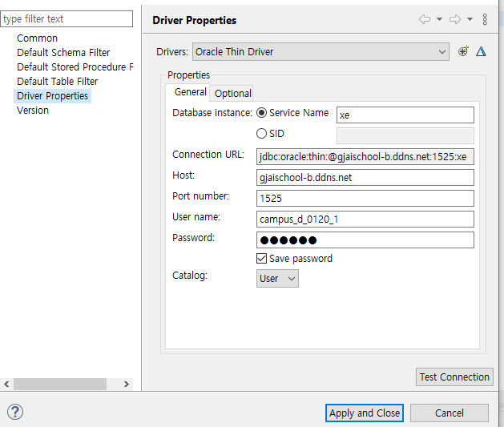Switch to the General tab

point(190,92)
